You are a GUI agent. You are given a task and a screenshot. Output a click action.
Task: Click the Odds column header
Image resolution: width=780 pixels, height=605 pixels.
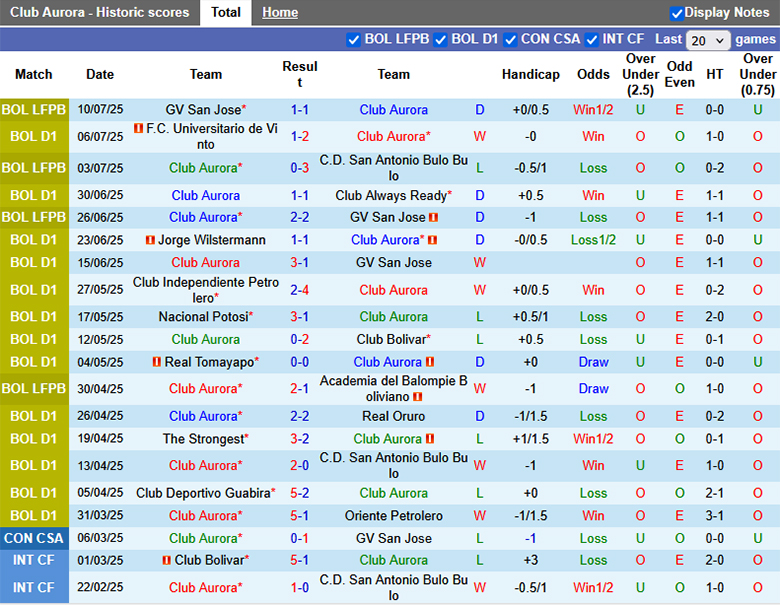[593, 74]
